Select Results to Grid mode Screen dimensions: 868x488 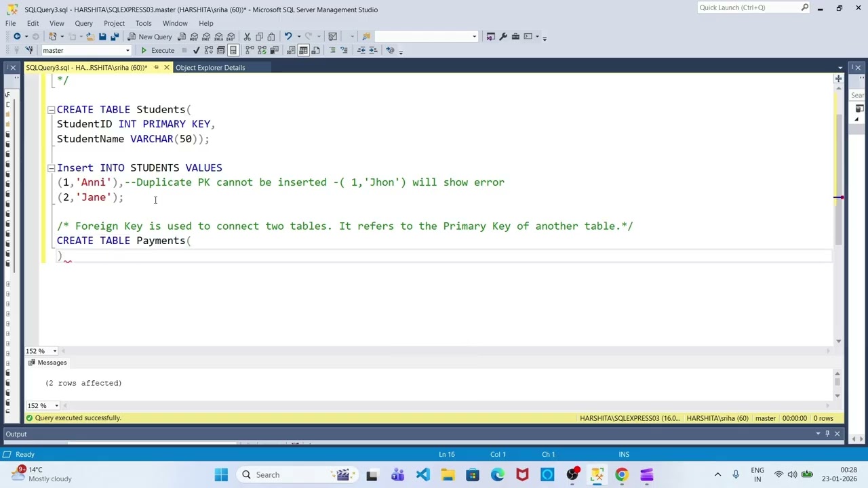[x=303, y=50]
